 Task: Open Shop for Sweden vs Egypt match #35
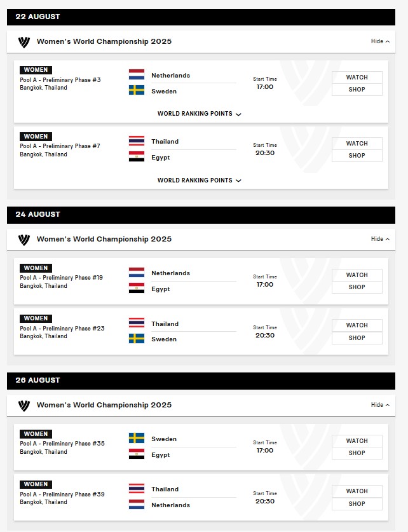point(357,453)
